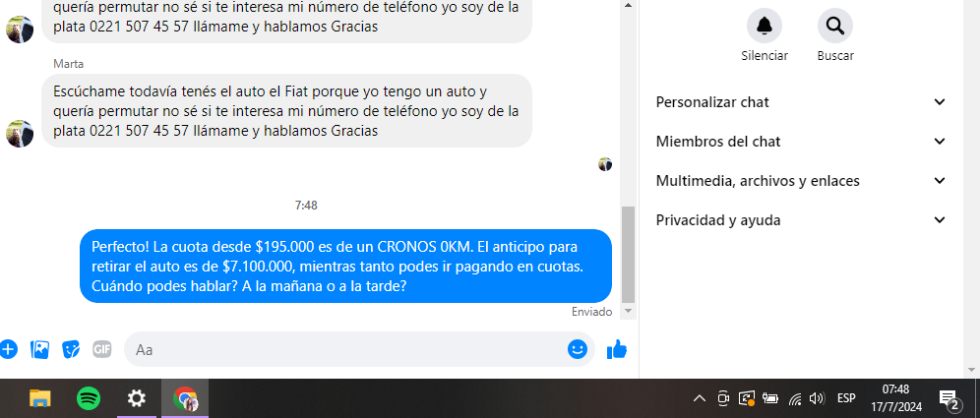Click the chat scrollbar down arrow
Image resolution: width=980 pixels, height=418 pixels.
(x=628, y=311)
